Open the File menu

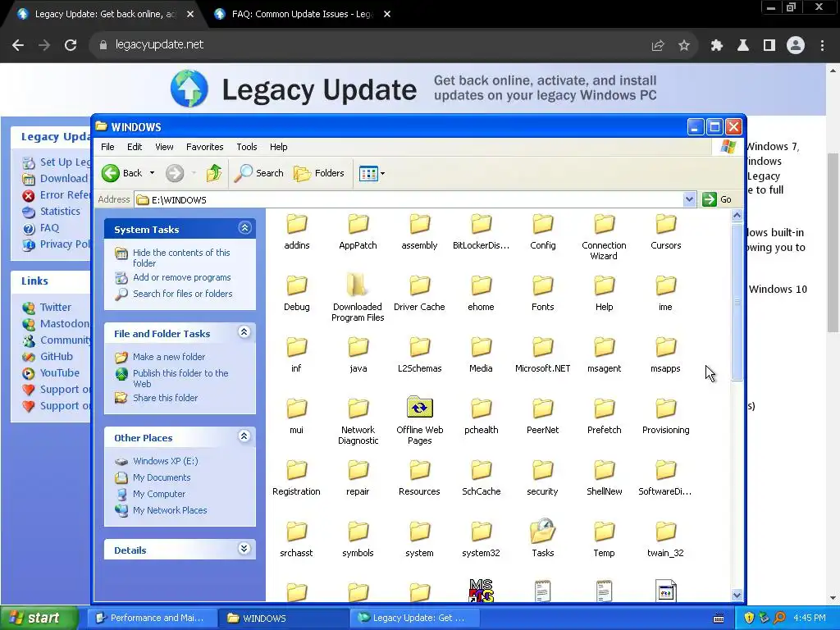point(107,147)
